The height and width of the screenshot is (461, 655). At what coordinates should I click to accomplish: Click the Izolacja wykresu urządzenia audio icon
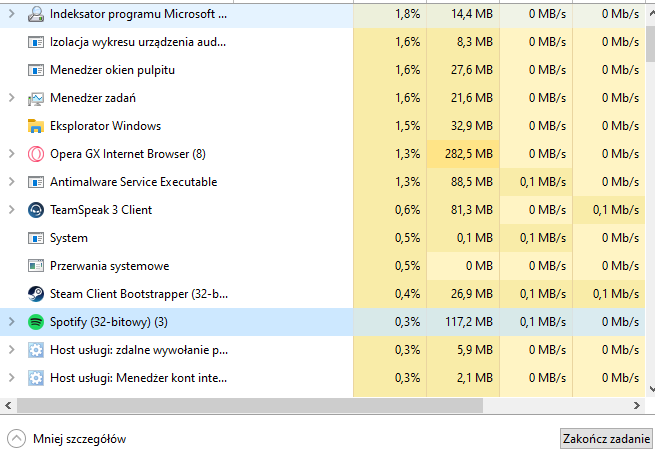[x=36, y=42]
